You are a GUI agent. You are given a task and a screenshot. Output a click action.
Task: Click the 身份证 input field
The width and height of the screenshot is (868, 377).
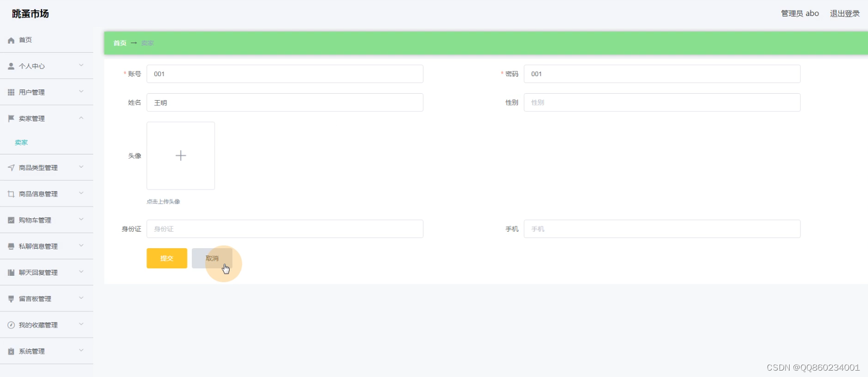click(x=285, y=229)
